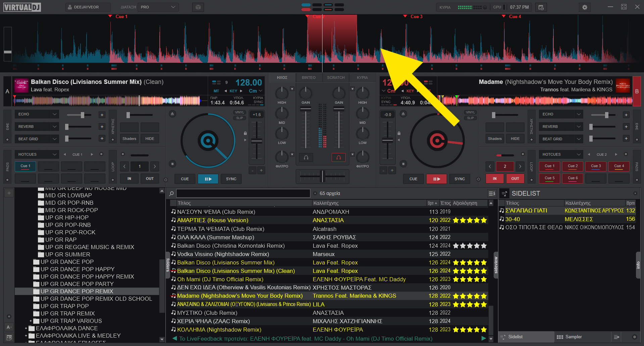The image size is (644, 346).
Task: Open deck A REVERB effect dropdown
Action: click(x=37, y=127)
